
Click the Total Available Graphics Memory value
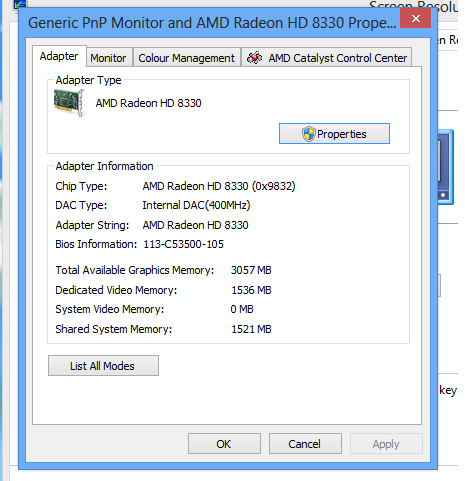pyautogui.click(x=251, y=270)
